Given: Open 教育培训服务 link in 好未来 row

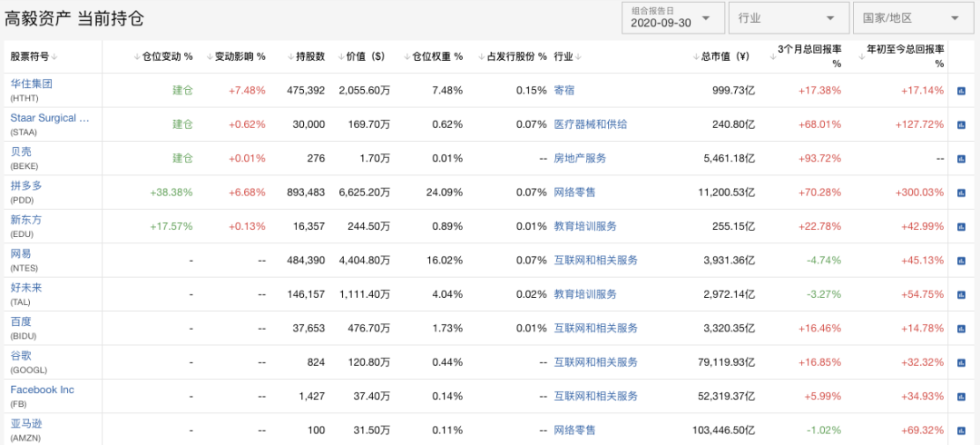Looking at the screenshot, I should click(x=585, y=294).
